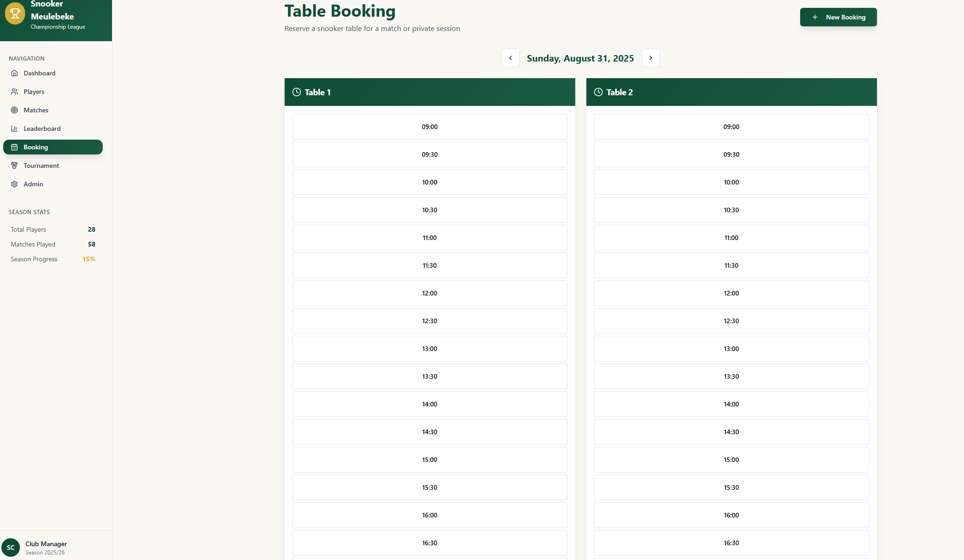Click the Players people icon
The height and width of the screenshot is (560, 964).
tap(14, 92)
